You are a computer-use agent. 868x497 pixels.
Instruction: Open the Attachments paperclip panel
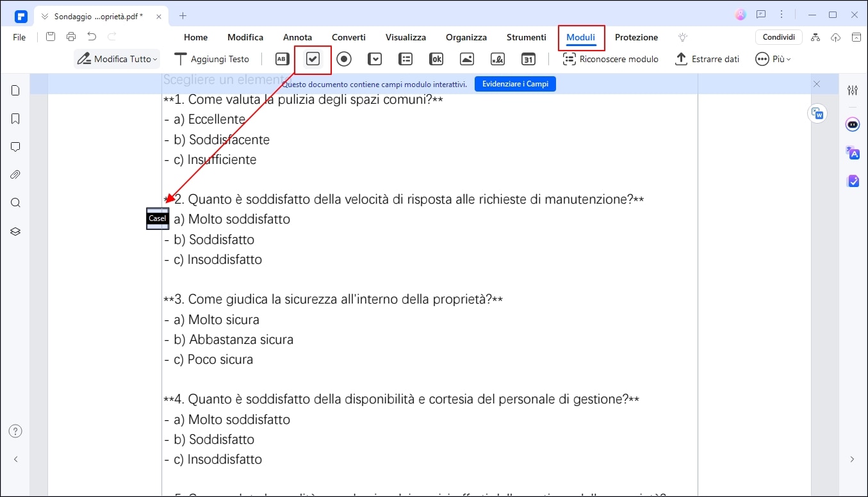tap(16, 175)
